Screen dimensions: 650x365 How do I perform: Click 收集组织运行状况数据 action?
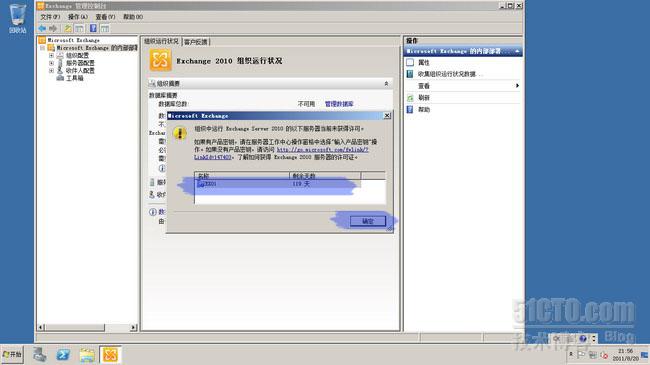(450, 74)
